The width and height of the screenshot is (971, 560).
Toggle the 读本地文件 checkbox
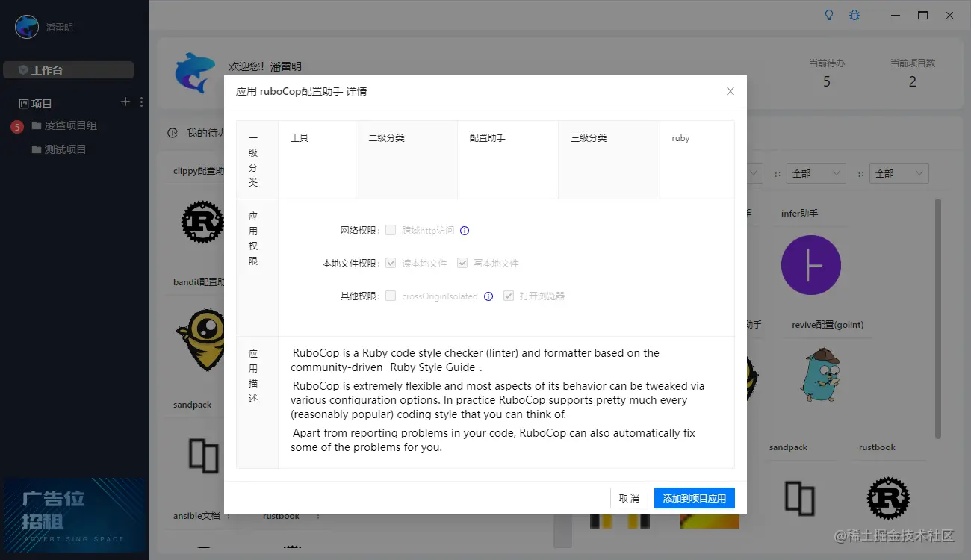(x=391, y=263)
